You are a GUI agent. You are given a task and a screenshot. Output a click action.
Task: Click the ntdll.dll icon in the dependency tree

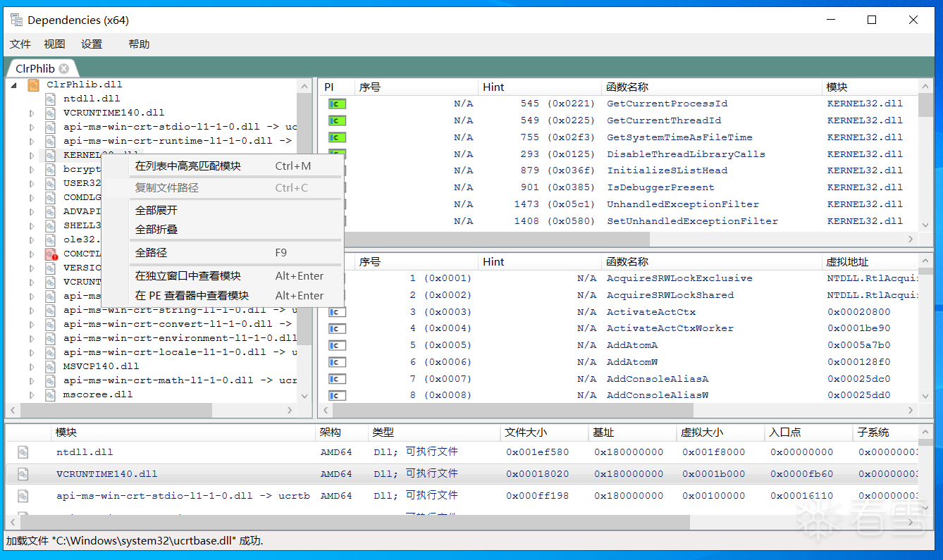(x=50, y=99)
